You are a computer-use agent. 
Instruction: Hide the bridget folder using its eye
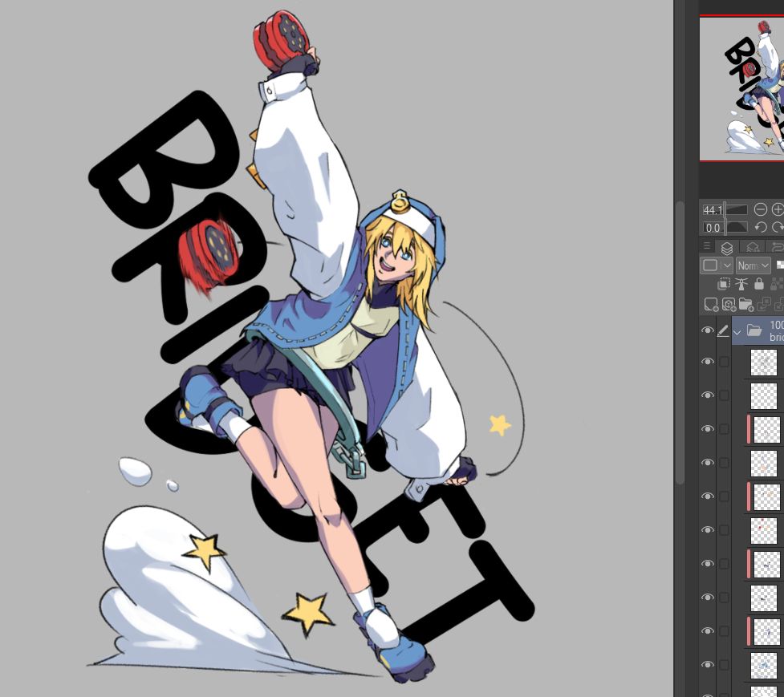(x=707, y=330)
